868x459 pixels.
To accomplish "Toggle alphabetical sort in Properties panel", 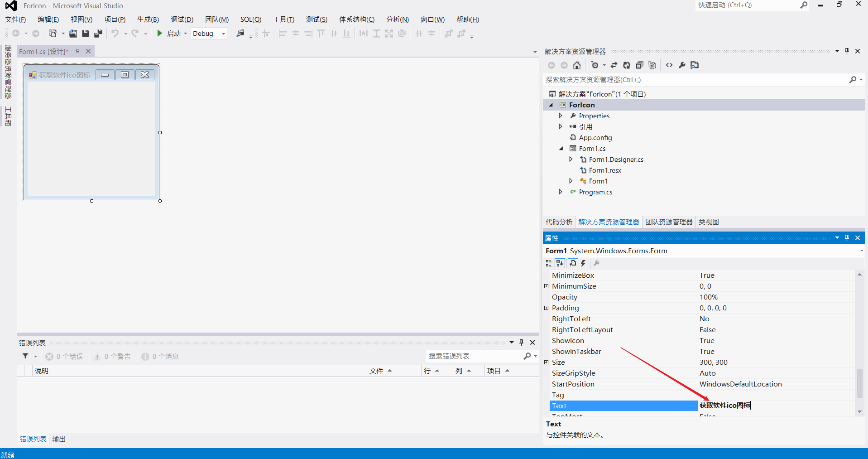I will (x=560, y=263).
